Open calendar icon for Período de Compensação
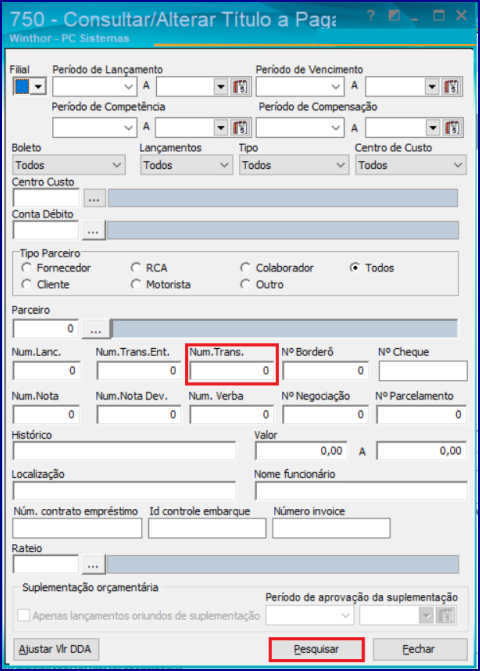 (x=453, y=128)
